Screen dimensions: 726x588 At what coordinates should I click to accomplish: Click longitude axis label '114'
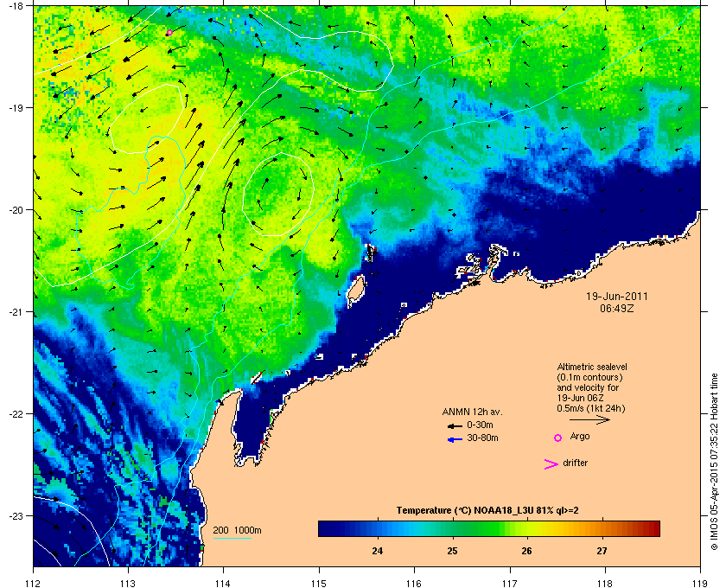[x=223, y=583]
